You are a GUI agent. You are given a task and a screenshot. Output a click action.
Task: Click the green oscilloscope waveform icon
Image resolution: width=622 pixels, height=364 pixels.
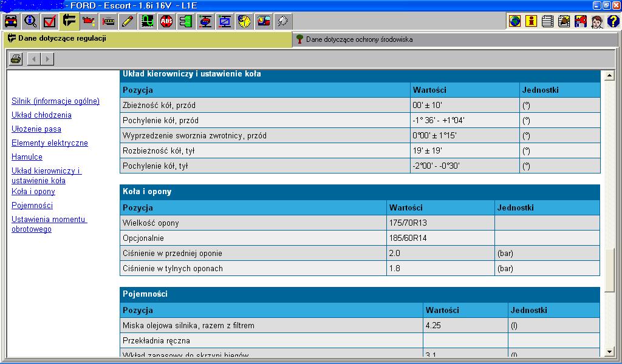point(147,22)
